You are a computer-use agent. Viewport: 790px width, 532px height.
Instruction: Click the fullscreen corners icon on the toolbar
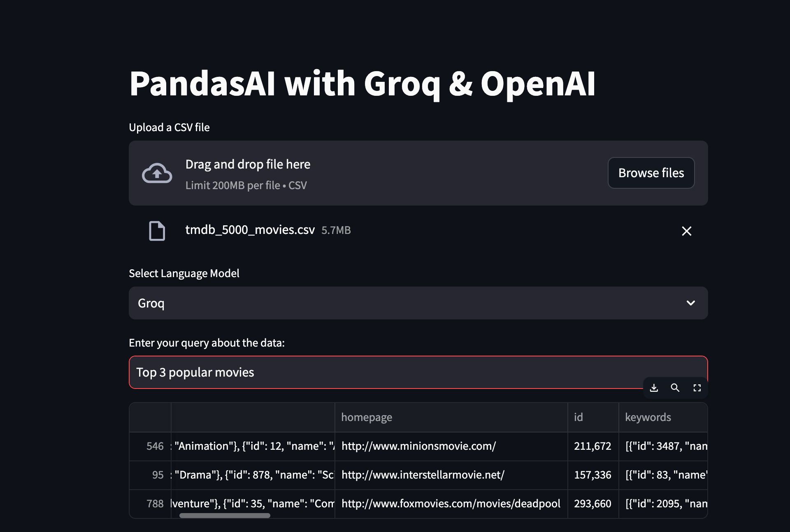tap(697, 388)
